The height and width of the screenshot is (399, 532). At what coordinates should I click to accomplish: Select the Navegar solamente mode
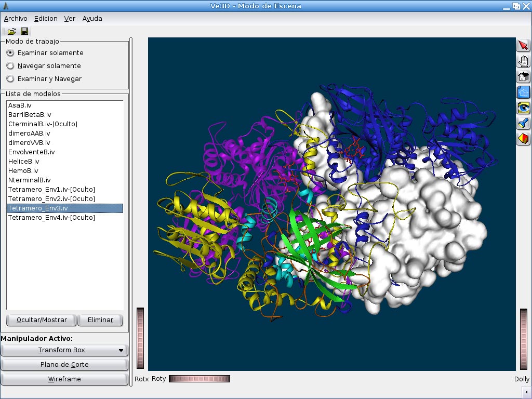tap(9, 65)
